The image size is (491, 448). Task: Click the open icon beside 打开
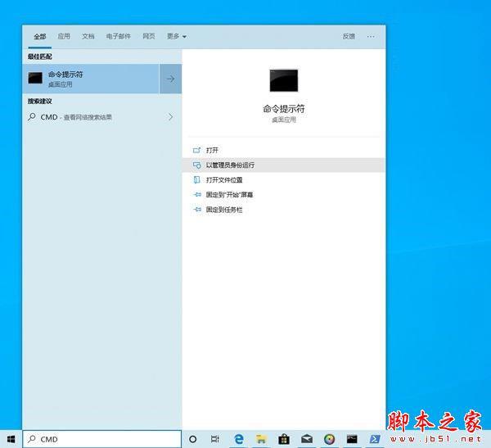coord(196,150)
